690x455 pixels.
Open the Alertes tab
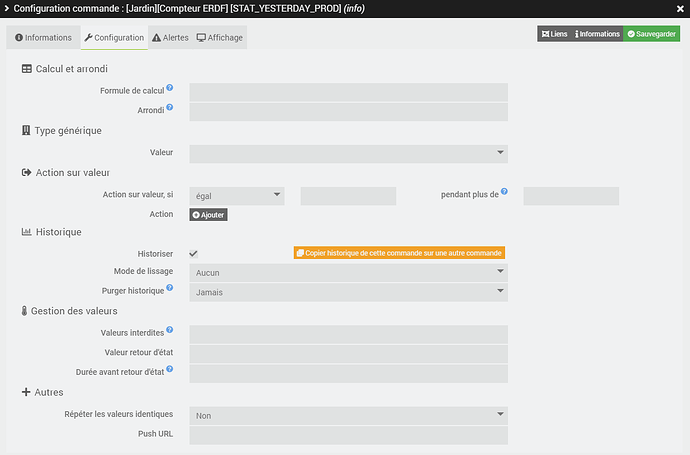tap(169, 38)
